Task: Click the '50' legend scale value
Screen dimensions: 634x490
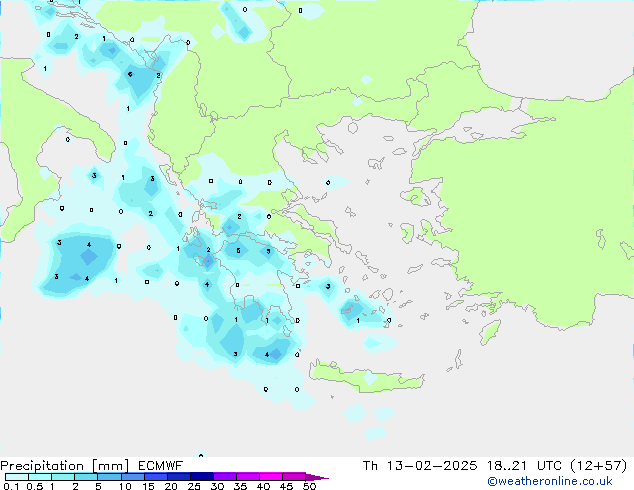Action: pos(310,486)
